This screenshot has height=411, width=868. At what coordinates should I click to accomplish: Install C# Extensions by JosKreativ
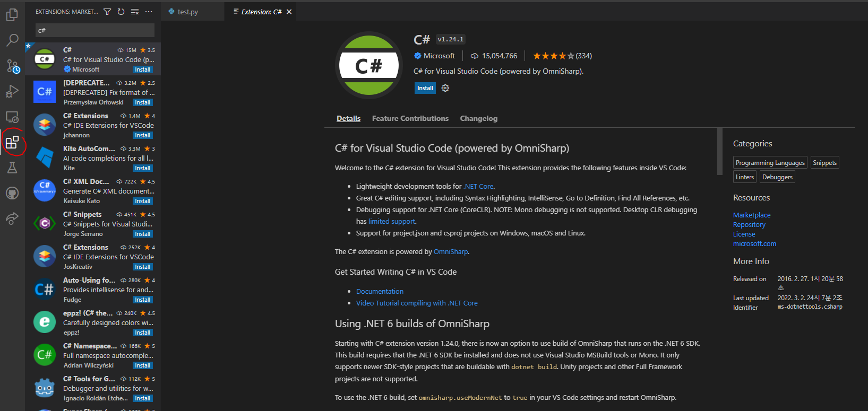[142, 267]
